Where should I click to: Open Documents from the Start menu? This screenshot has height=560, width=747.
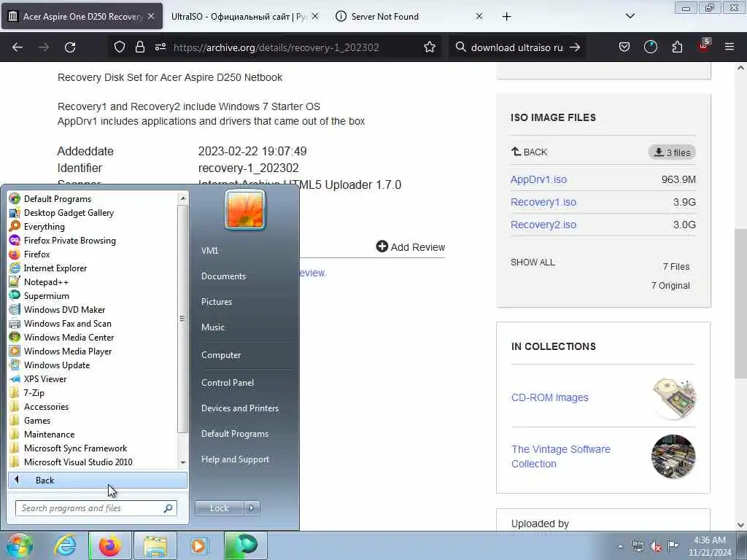[223, 276]
